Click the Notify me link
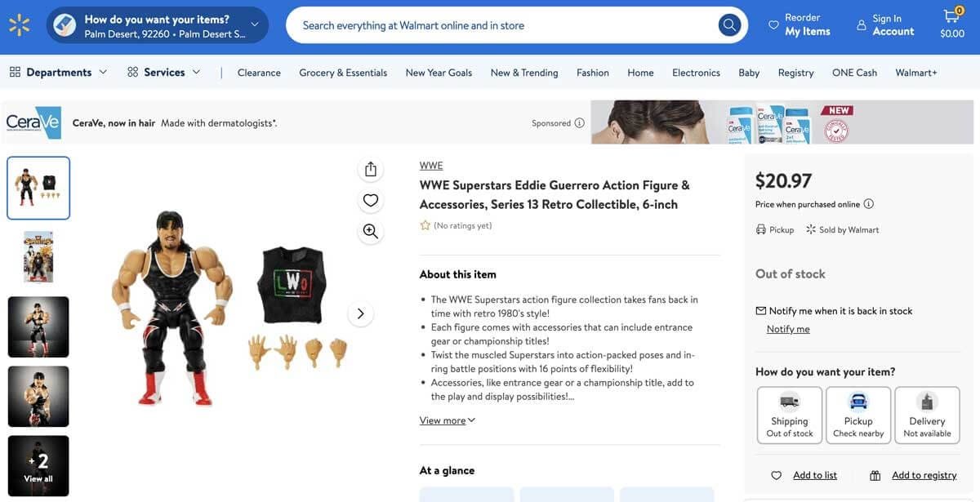Viewport: 980px width, 502px height. pos(787,328)
